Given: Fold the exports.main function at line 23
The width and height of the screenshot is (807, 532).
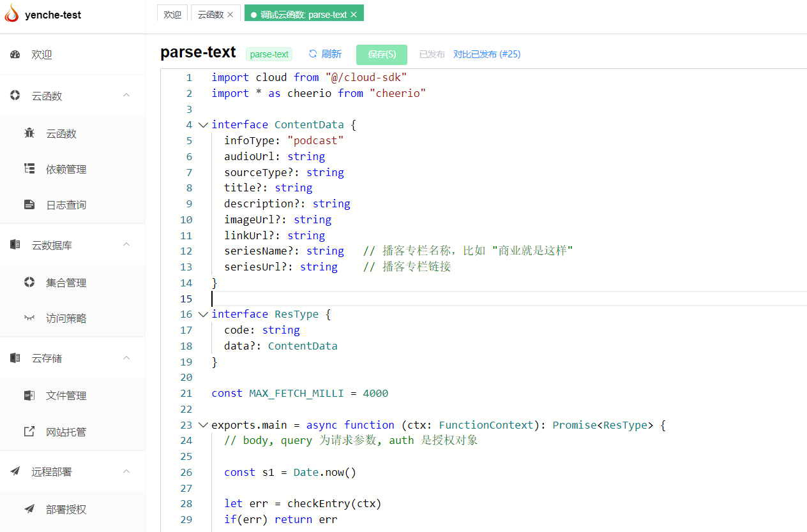Looking at the screenshot, I should point(203,425).
